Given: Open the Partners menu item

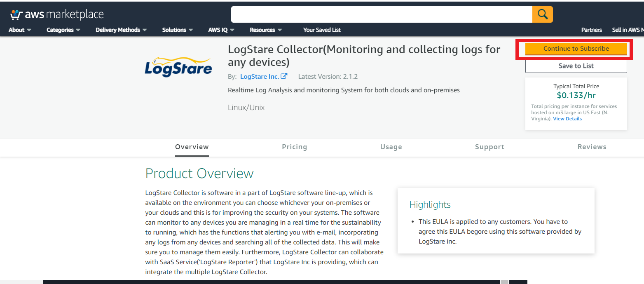Looking at the screenshot, I should [x=592, y=30].
